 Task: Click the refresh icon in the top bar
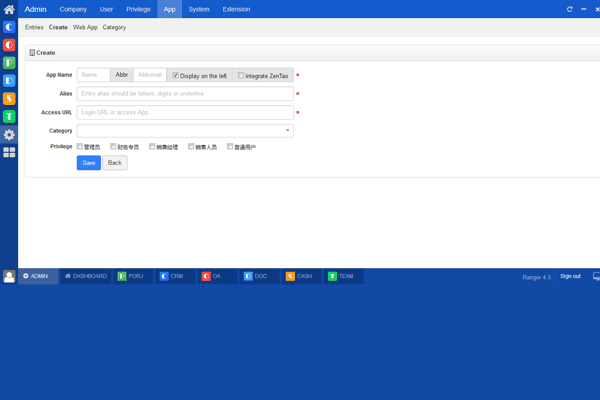coord(570,9)
